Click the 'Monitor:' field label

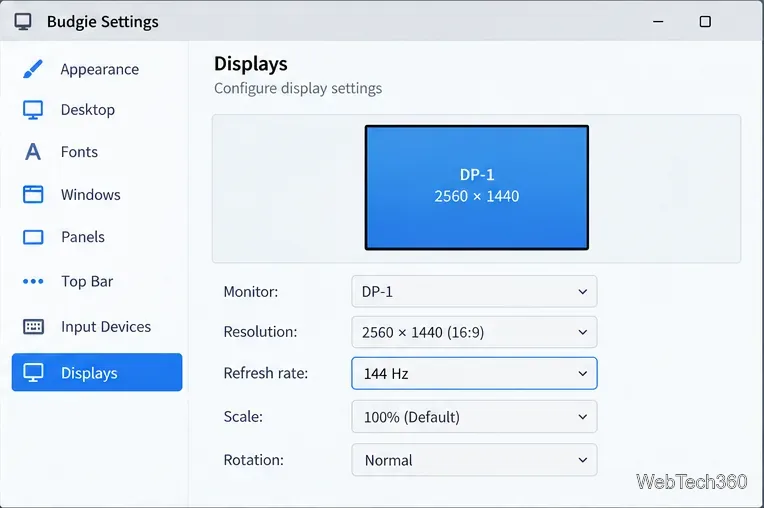pyautogui.click(x=250, y=292)
